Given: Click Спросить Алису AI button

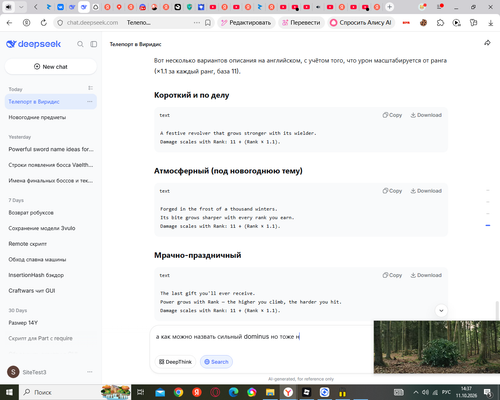Looking at the screenshot, I should (361, 23).
